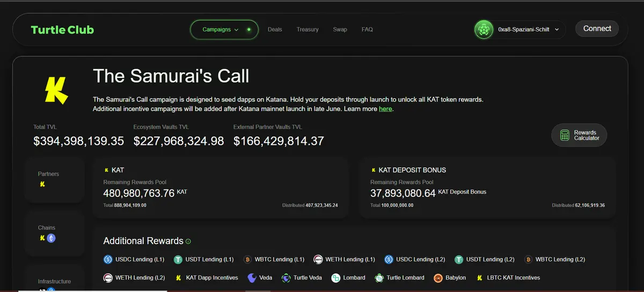The image size is (644, 292).
Task: Click the WETH Lending (L1) icon
Action: 318,259
